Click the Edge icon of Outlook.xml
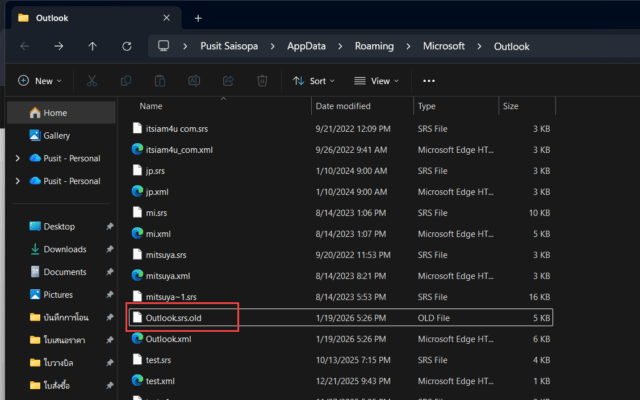Screen dimensions: 640x400 pos(138,339)
